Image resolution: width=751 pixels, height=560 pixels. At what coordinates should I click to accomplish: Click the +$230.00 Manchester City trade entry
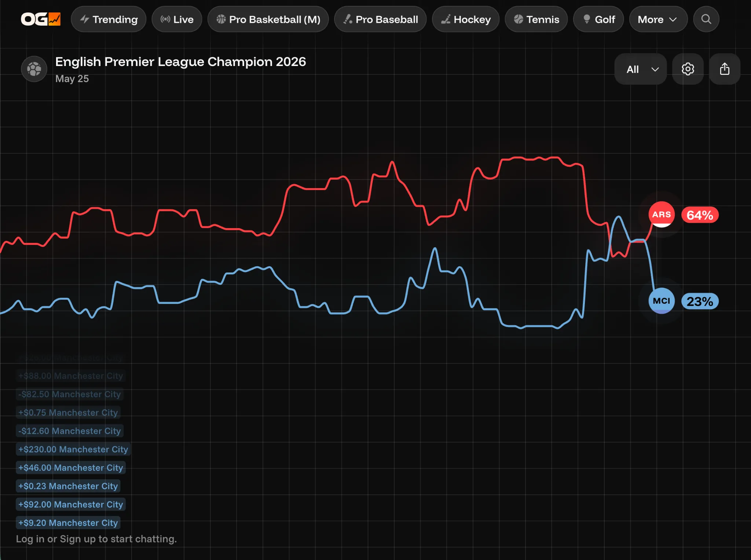click(x=73, y=449)
